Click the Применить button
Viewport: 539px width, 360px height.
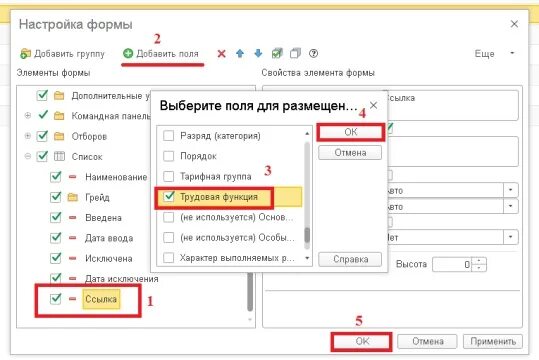[493, 341]
